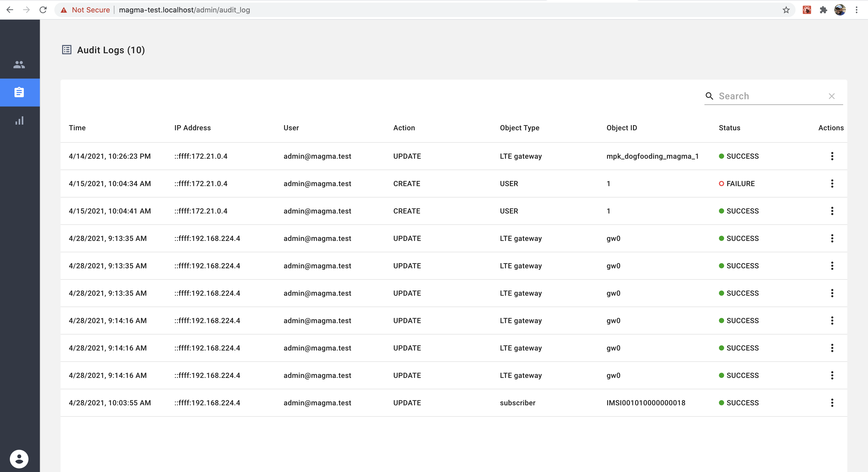Image resolution: width=868 pixels, height=472 pixels.
Task: Click the profile avatar at sidebar bottom
Action: (19, 459)
